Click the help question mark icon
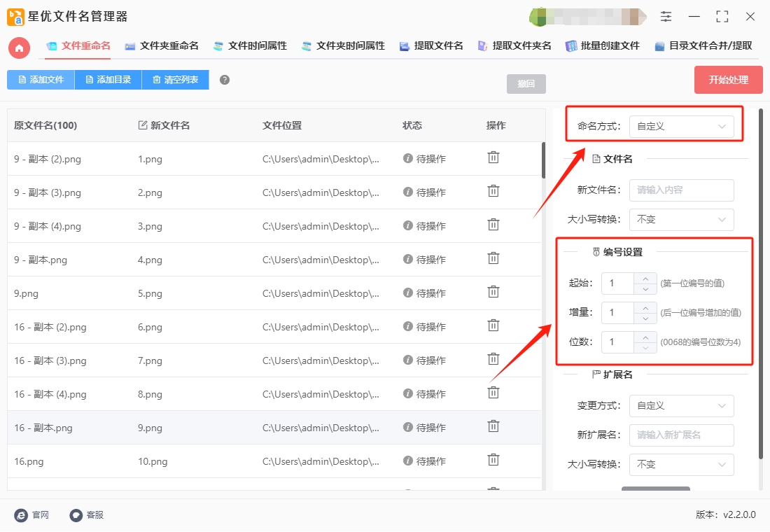770x532 pixels. click(x=225, y=80)
